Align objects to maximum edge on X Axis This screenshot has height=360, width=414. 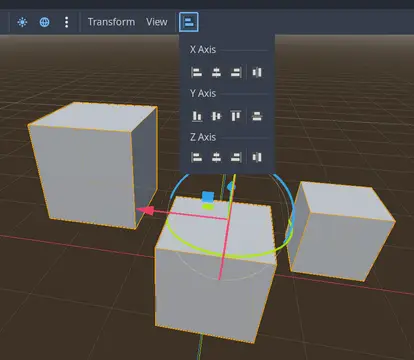click(236, 72)
